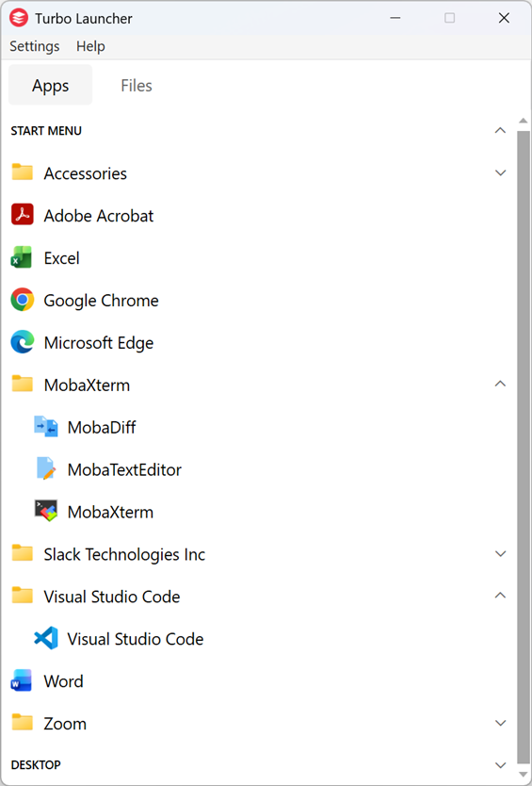
Task: Select the MobaDiff label text
Action: tap(102, 427)
